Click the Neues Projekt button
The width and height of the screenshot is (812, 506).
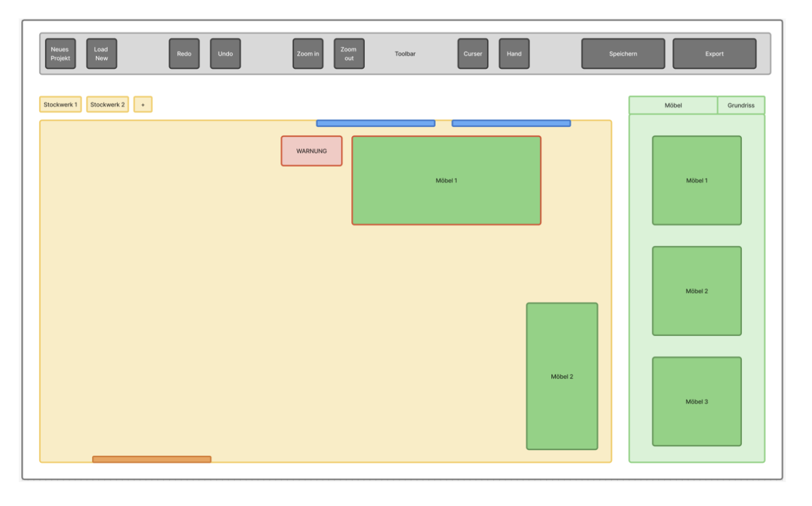(x=60, y=53)
